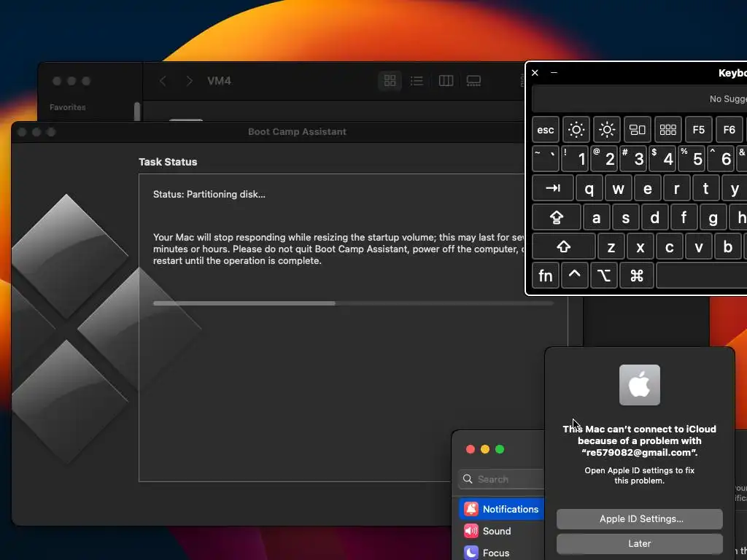747x560 pixels.
Task: Close the Keyboard Viewer window
Action: [x=535, y=72]
